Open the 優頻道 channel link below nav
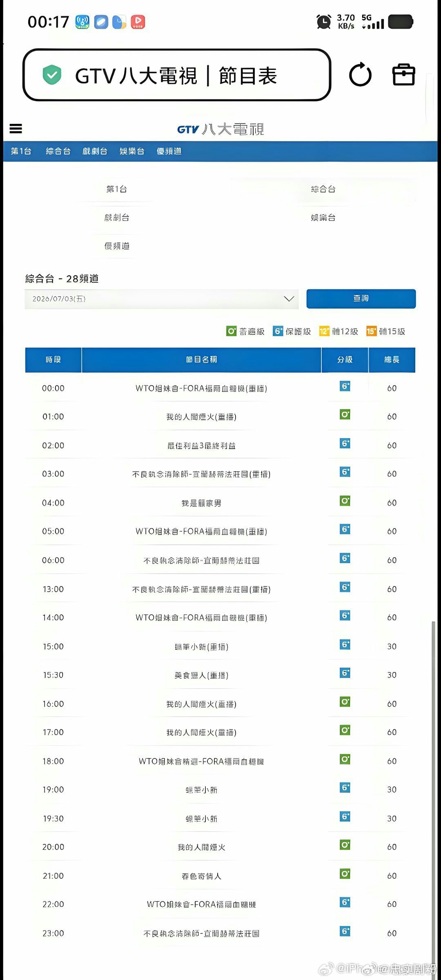441x980 pixels. [x=117, y=246]
